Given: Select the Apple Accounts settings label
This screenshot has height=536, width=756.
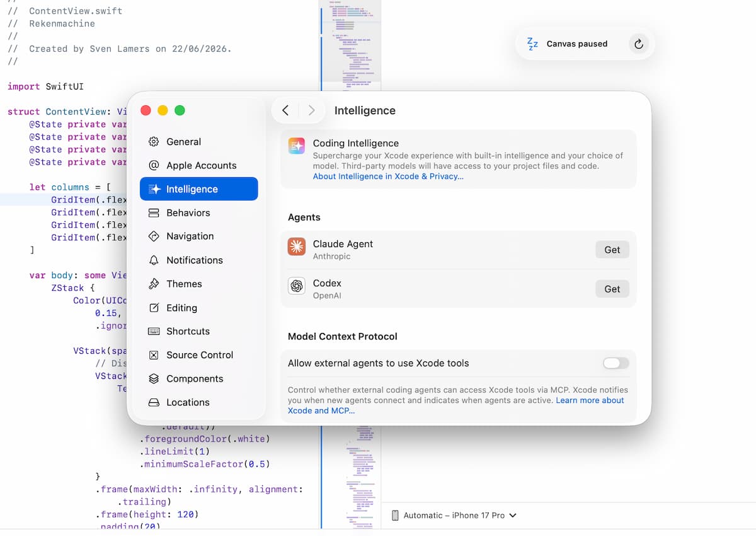Looking at the screenshot, I should pos(202,165).
